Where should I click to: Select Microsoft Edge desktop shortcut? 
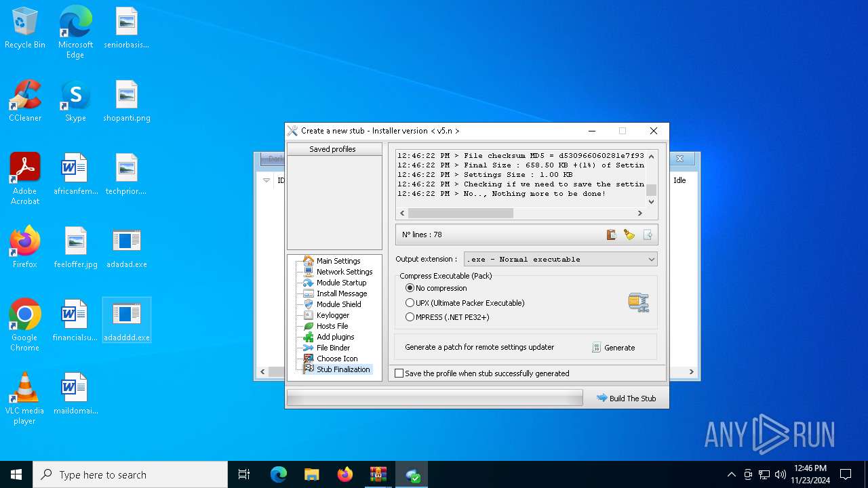coord(75,33)
